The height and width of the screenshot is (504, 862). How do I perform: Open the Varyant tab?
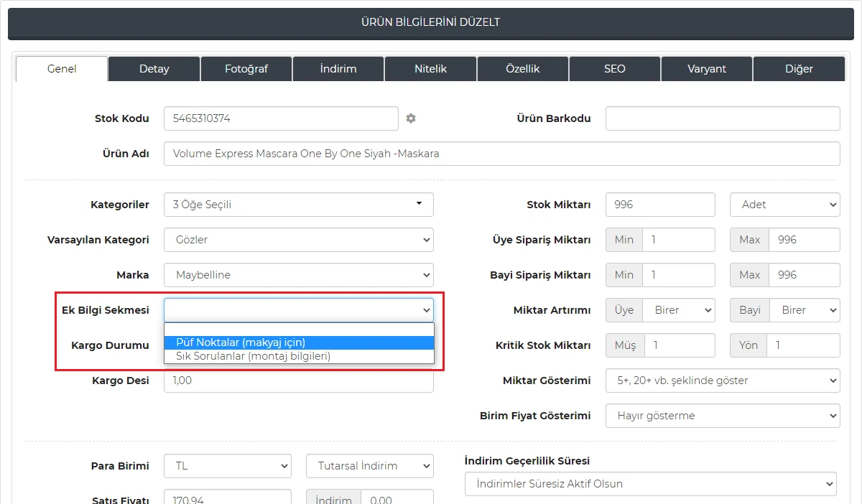[707, 69]
